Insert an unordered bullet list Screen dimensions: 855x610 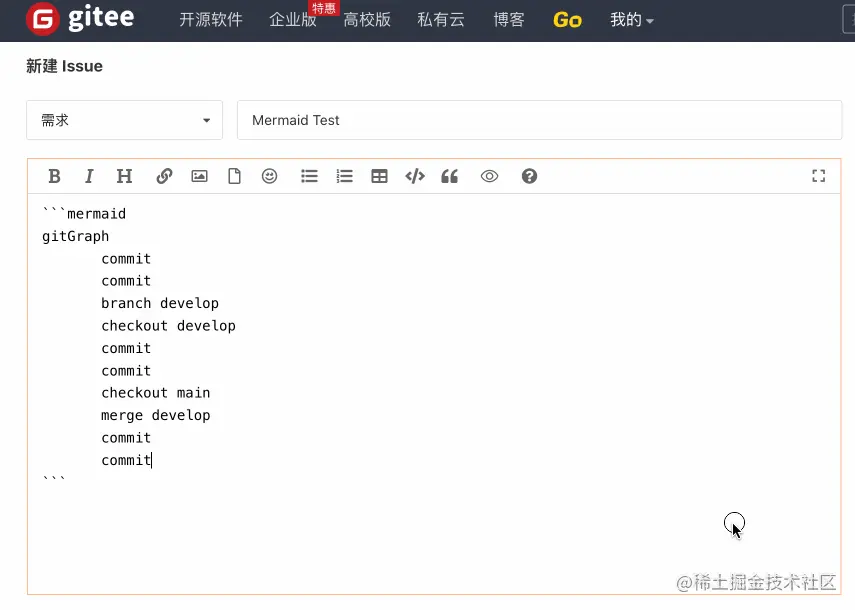click(309, 176)
